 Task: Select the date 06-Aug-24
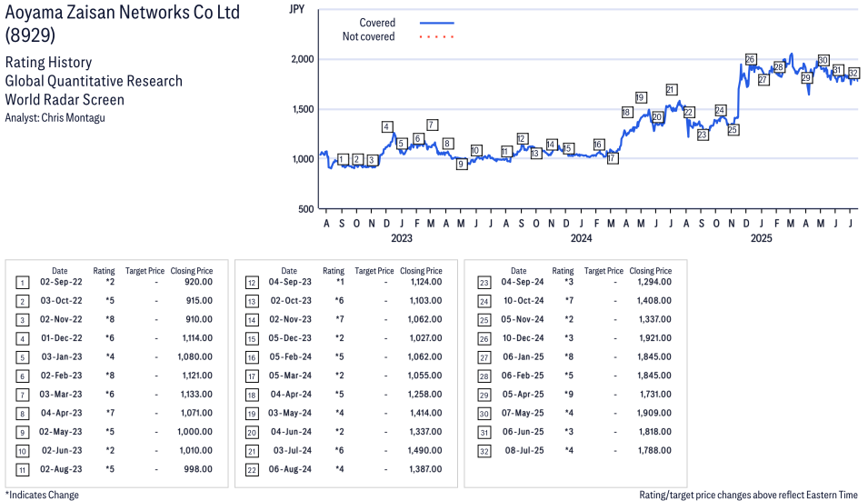coord(290,469)
